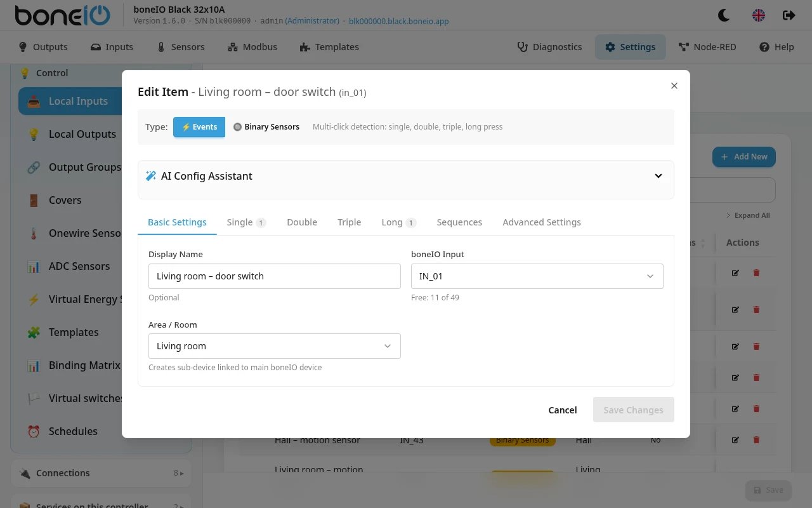Screen dimensions: 812x508
Task: Open the Sensors navigation item
Action: [x=181, y=47]
